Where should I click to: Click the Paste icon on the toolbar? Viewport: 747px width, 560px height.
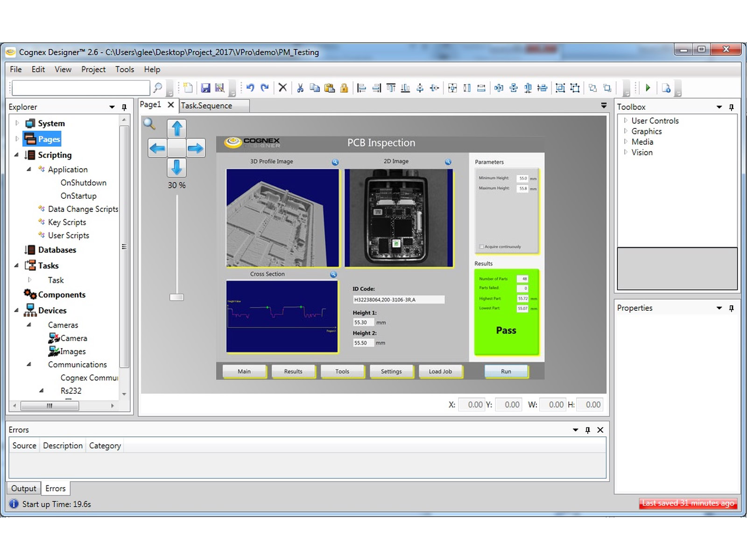point(330,88)
